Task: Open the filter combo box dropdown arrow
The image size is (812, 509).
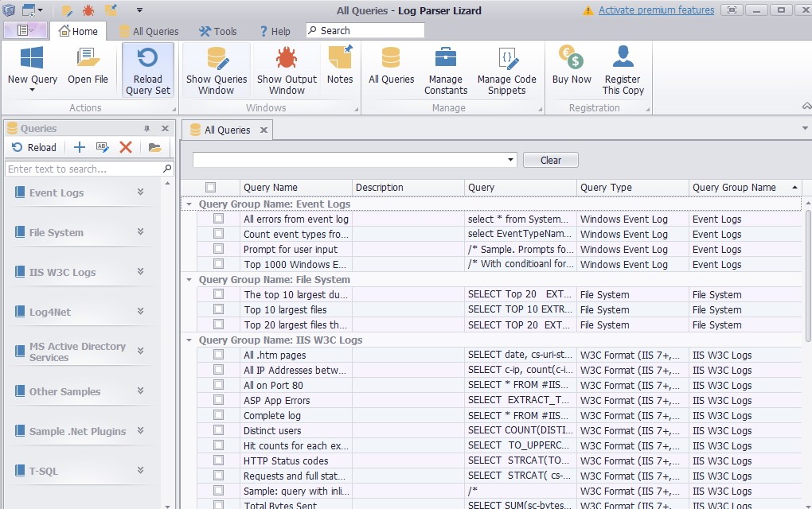Action: [510, 160]
